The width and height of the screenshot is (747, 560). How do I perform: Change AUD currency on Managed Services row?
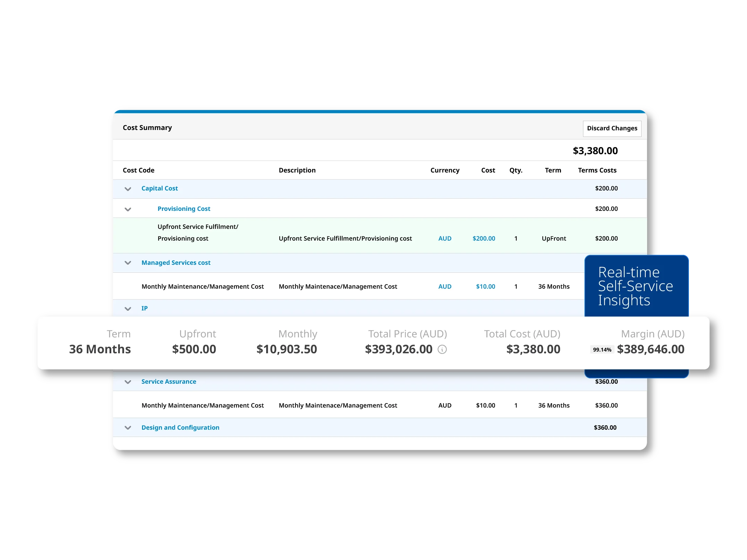pos(445,287)
